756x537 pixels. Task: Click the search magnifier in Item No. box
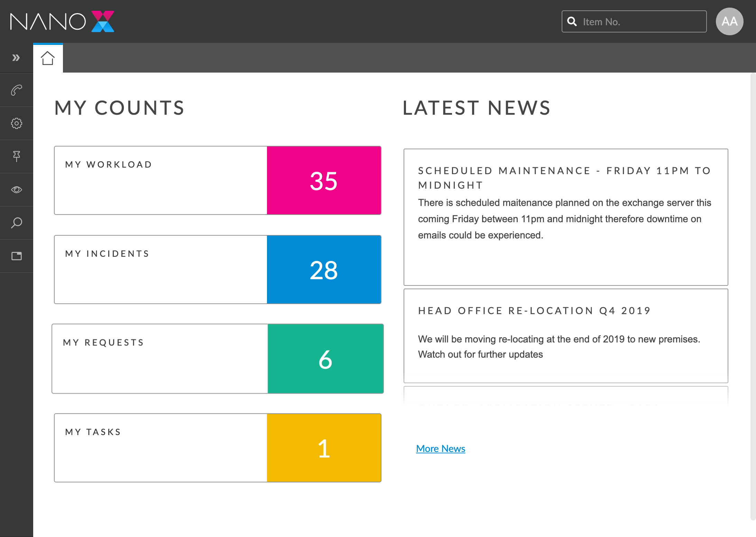click(572, 21)
